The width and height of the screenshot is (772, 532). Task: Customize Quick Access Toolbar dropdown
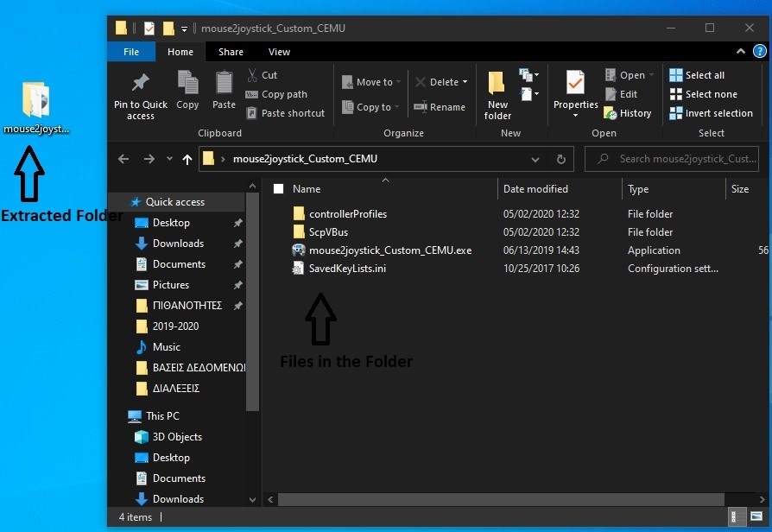(x=184, y=28)
